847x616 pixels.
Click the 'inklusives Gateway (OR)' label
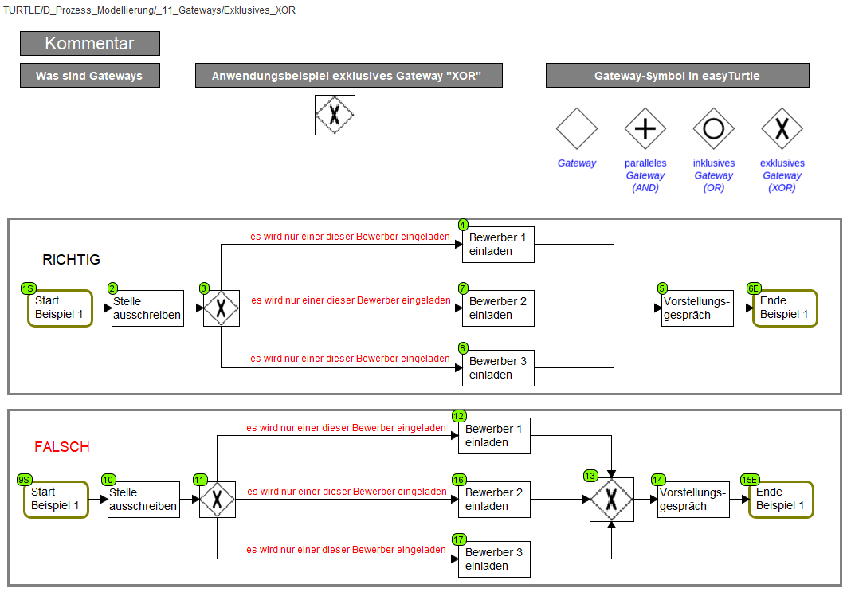[714, 175]
